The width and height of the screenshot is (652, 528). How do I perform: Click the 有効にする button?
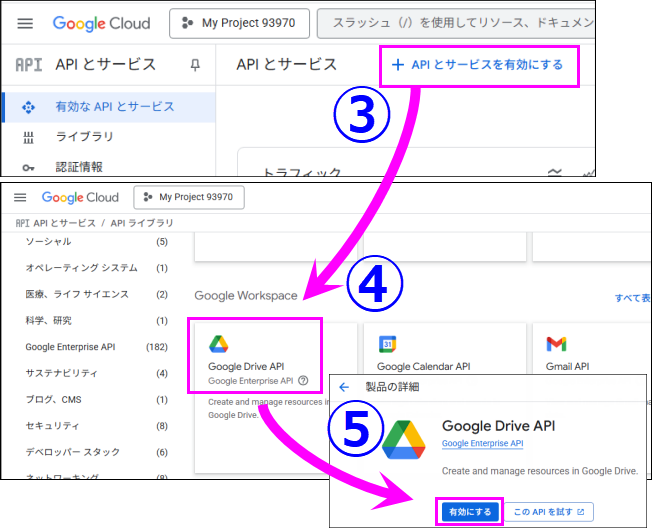pyautogui.click(x=470, y=512)
